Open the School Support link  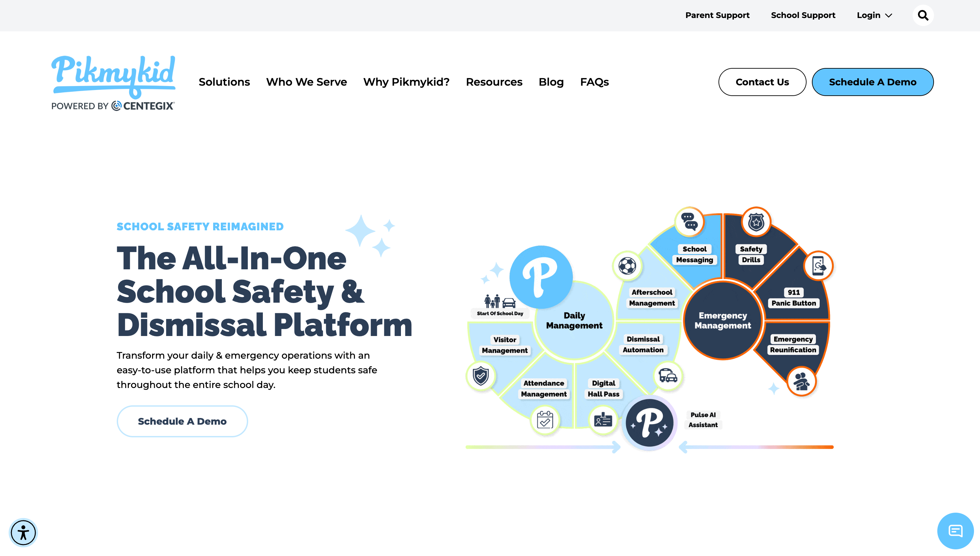coord(803,15)
